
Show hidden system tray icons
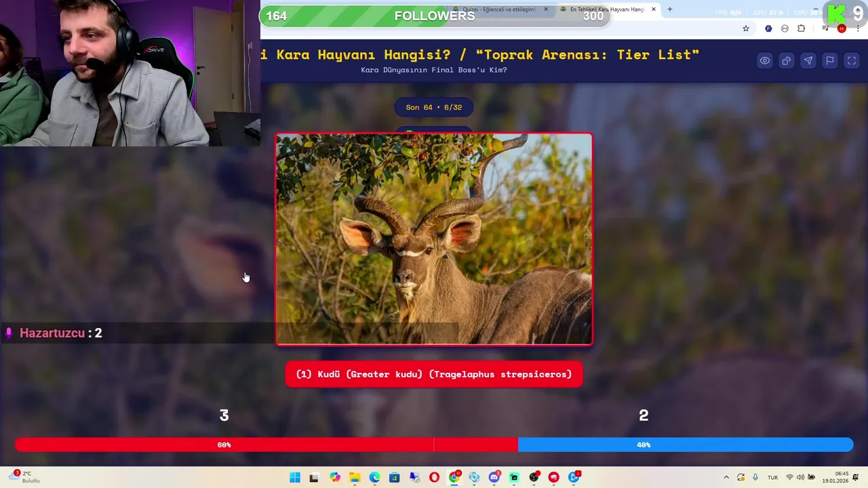click(x=726, y=478)
